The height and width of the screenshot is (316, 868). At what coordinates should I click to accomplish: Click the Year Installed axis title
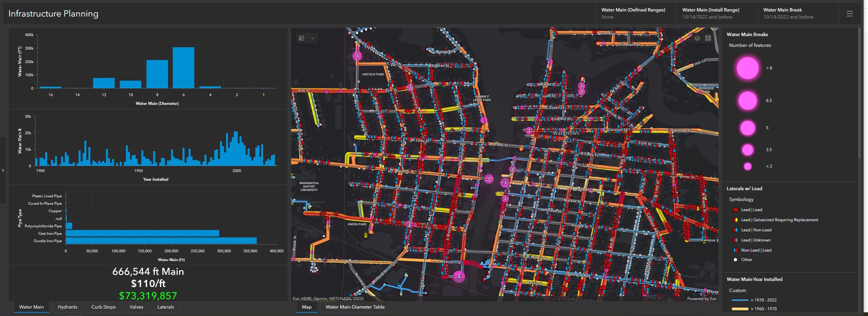156,179
